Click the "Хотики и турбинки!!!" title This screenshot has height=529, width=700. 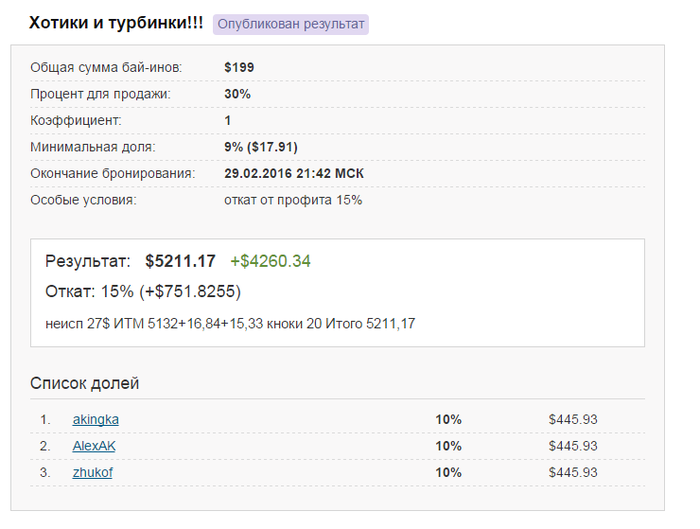[116, 23]
